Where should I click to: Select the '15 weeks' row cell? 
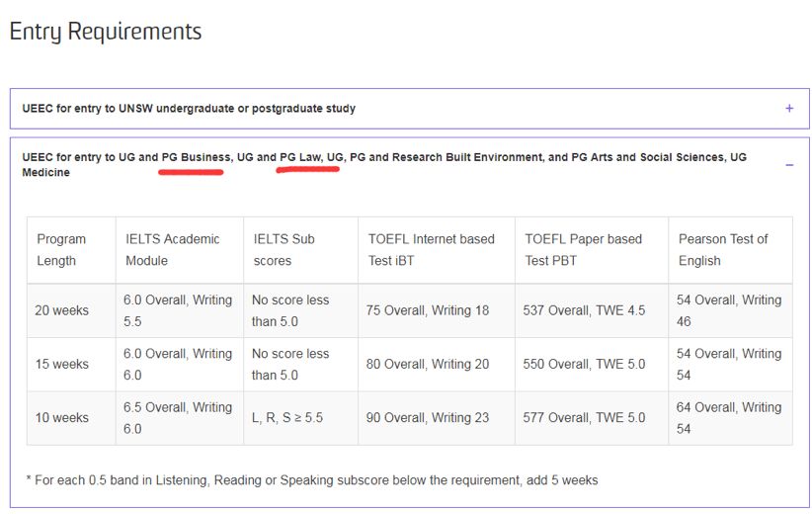point(71,365)
